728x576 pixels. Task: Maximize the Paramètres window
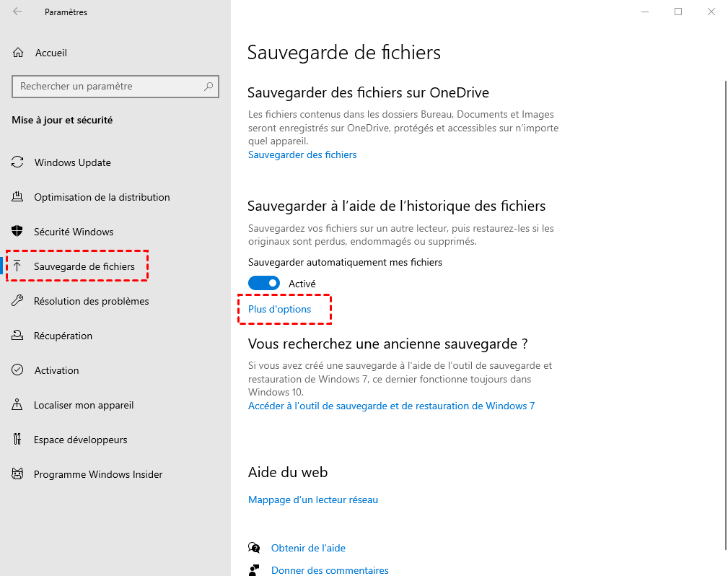pos(678,12)
